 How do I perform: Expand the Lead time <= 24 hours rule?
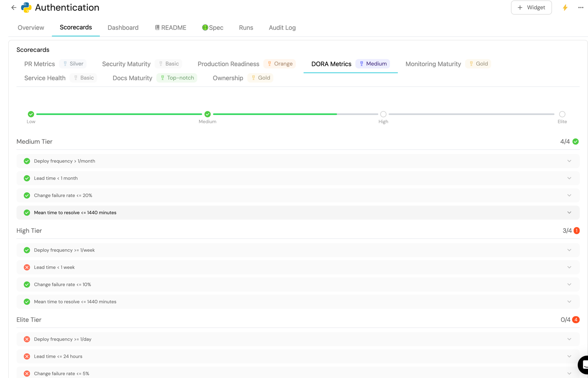(x=569, y=357)
